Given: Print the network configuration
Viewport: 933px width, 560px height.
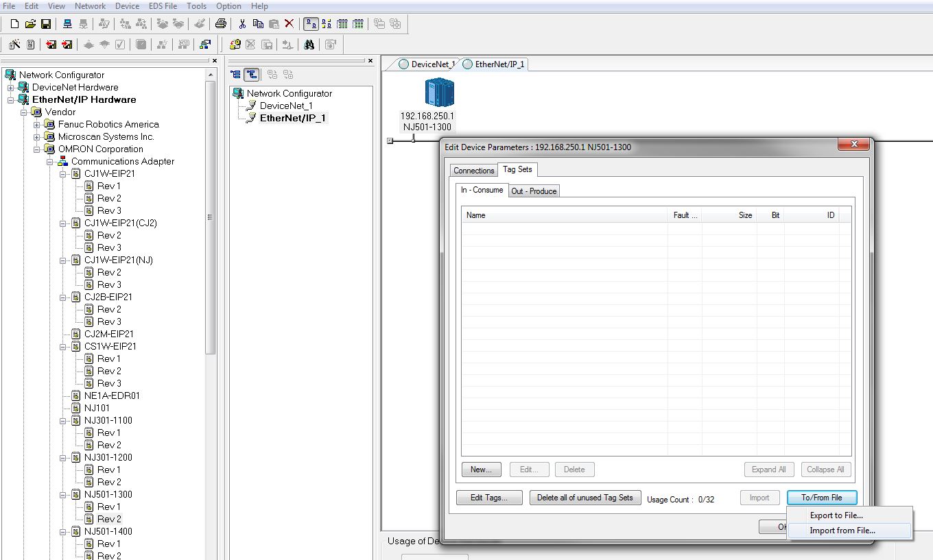Looking at the screenshot, I should click(220, 23).
